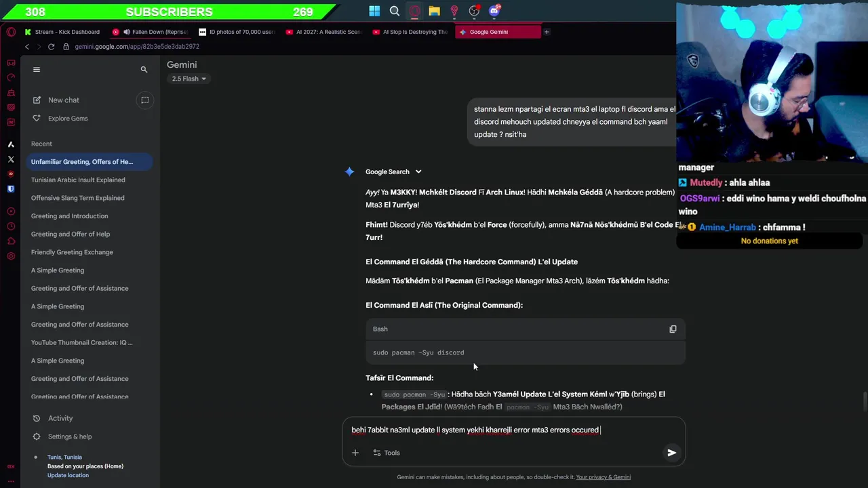Open chat Friendly Greeting Exchange
The image size is (868, 488).
(72, 252)
